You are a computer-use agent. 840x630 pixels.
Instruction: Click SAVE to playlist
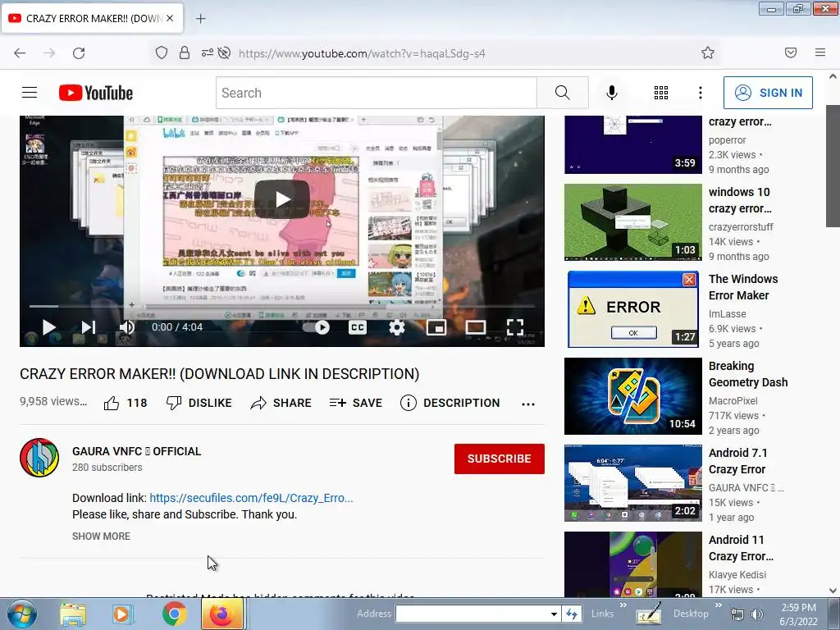[356, 403]
